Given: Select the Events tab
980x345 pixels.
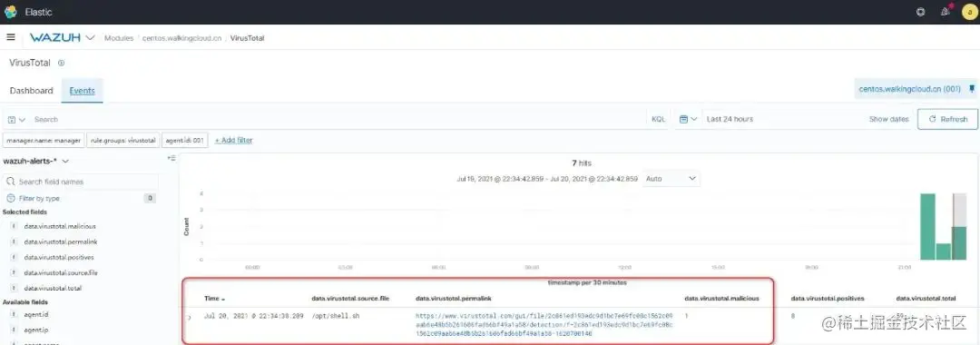Looking at the screenshot, I should coord(82,91).
